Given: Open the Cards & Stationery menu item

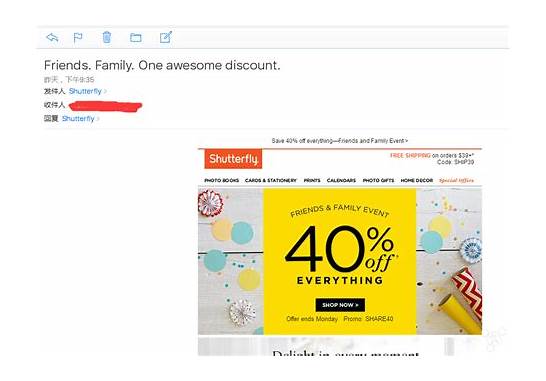Looking at the screenshot, I should [x=271, y=180].
